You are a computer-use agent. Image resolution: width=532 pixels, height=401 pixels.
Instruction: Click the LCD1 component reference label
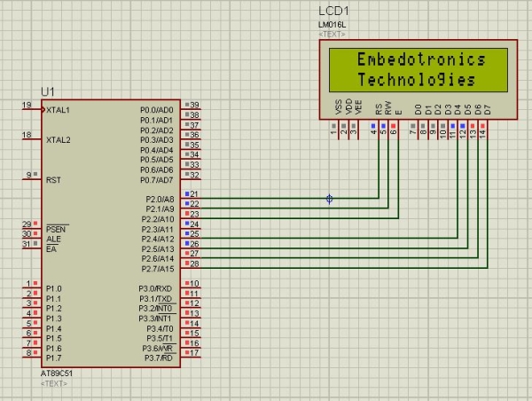coord(333,12)
